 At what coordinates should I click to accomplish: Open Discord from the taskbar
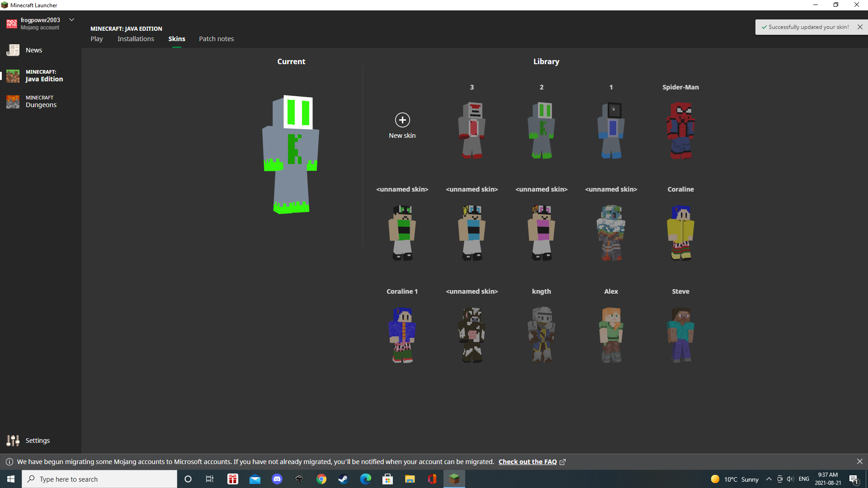pos(276,479)
